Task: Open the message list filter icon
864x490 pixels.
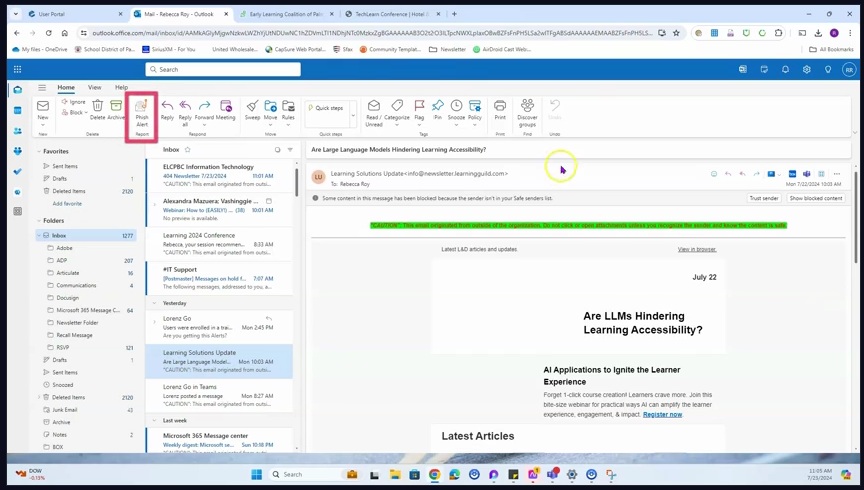Action: pos(290,149)
